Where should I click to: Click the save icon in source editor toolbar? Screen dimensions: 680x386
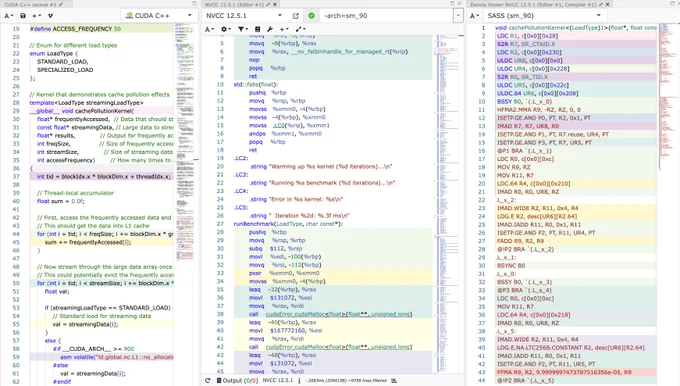(23, 16)
